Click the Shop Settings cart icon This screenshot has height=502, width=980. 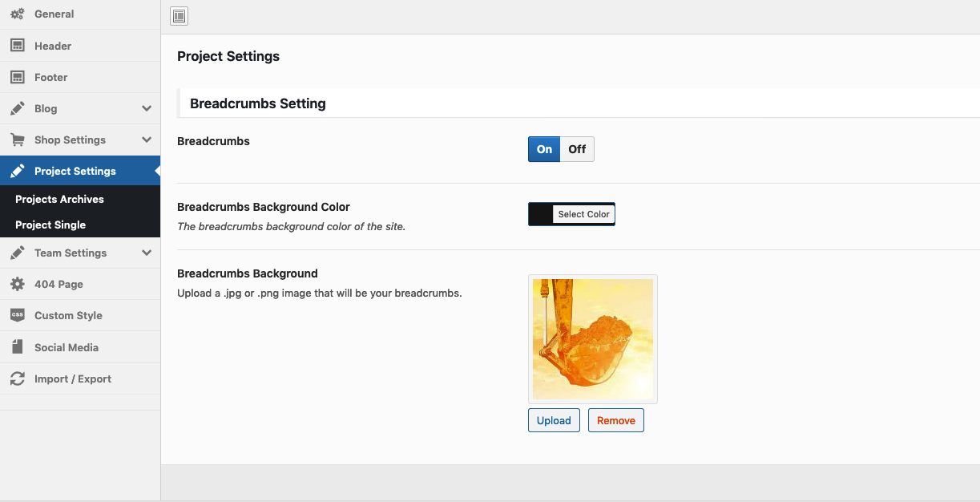pyautogui.click(x=17, y=140)
